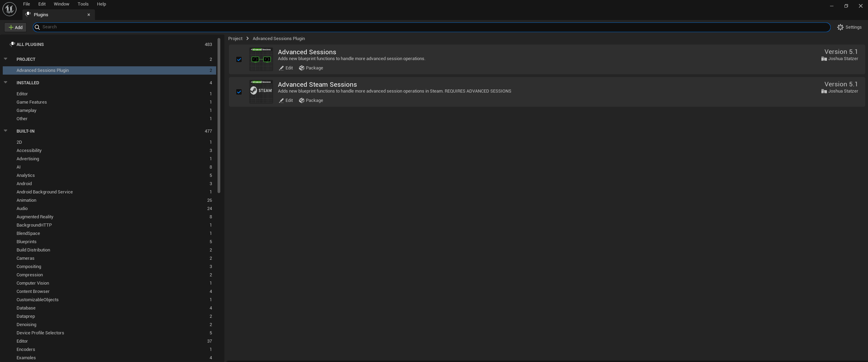Image resolution: width=868 pixels, height=362 pixels.
Task: Open the Window menu
Action: [61, 4]
